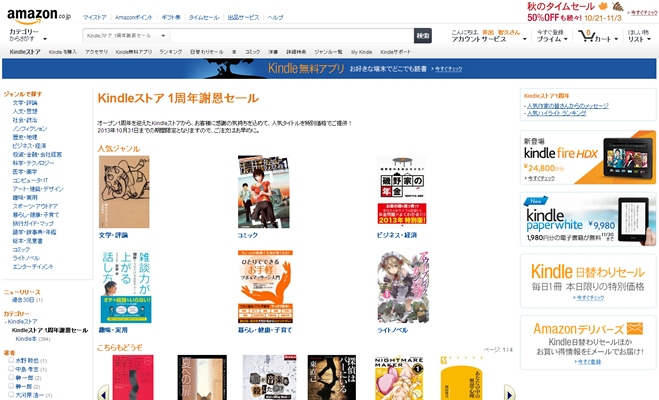The image size is (659, 400).
Task: Open the Amazonデリバーズ email signup box
Action: tap(588, 342)
